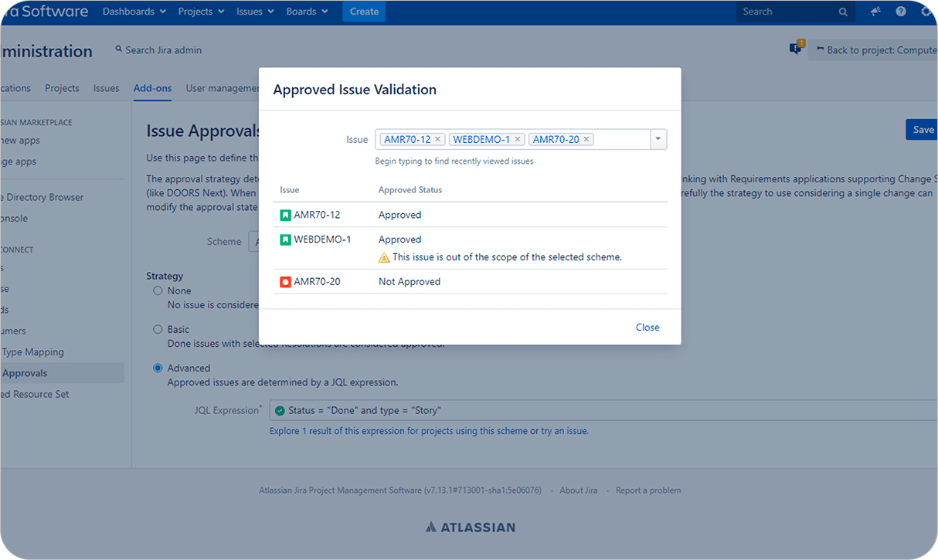
Task: Remove AMR70-20 tag from Issue field
Action: (x=586, y=139)
